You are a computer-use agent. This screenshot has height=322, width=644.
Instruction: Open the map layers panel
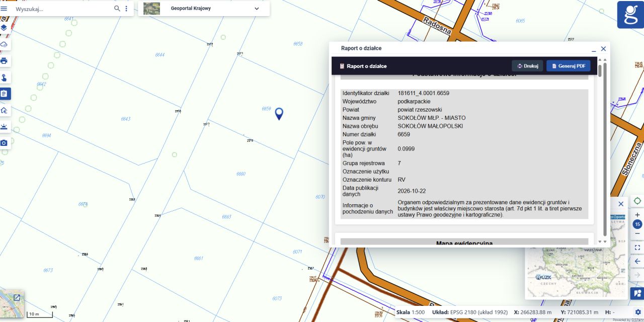[x=4, y=28]
